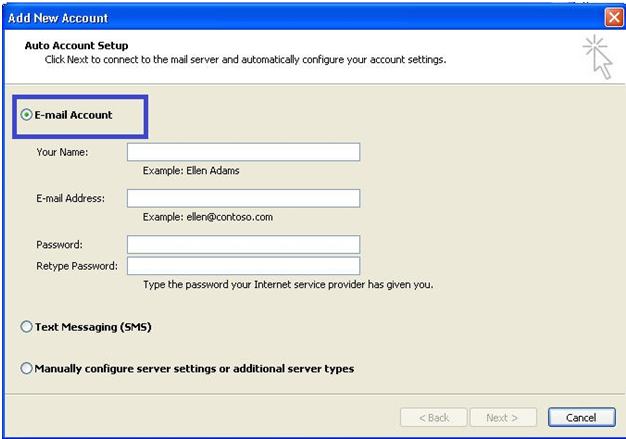Click the 'Auto Account Setup' heading
The height and width of the screenshot is (439, 626).
[76, 45]
